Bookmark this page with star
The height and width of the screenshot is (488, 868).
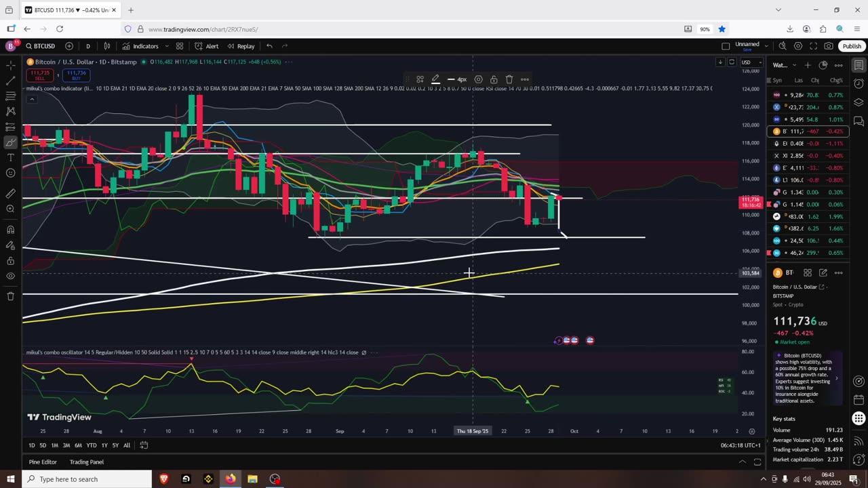pyautogui.click(x=722, y=29)
